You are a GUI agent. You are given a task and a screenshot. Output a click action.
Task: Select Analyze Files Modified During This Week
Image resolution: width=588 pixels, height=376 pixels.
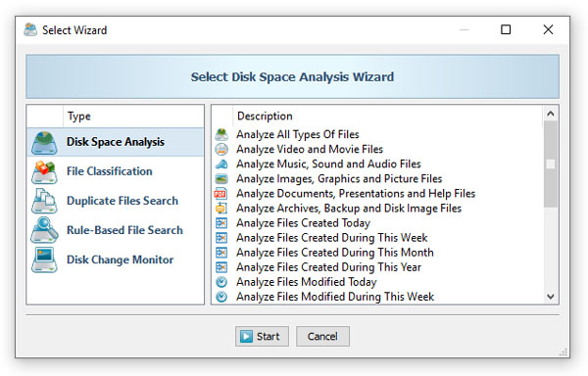(377, 297)
